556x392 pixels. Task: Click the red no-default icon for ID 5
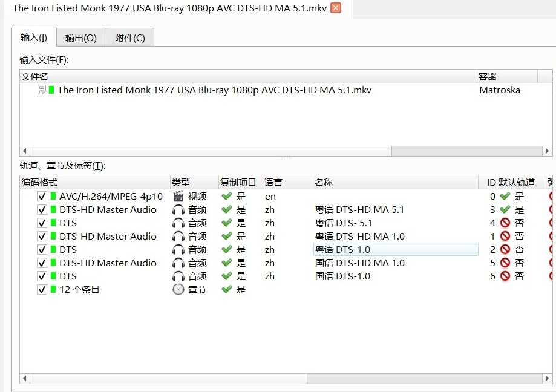tap(505, 263)
